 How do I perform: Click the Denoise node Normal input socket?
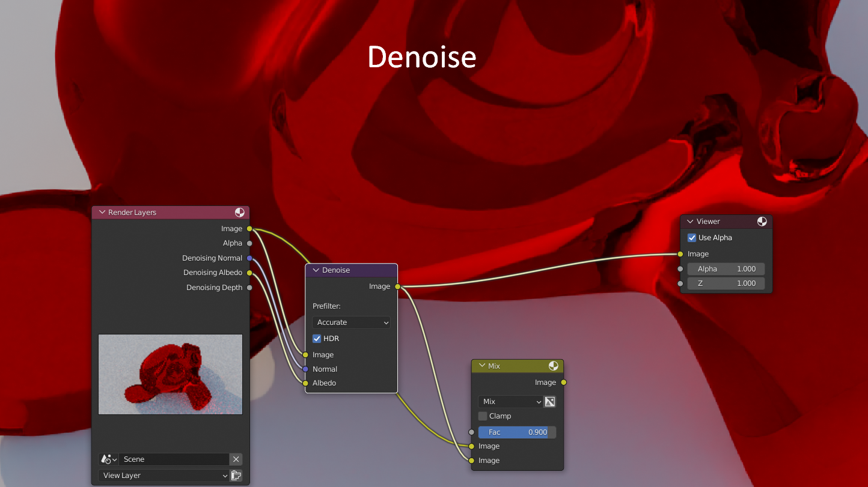pyautogui.click(x=305, y=369)
